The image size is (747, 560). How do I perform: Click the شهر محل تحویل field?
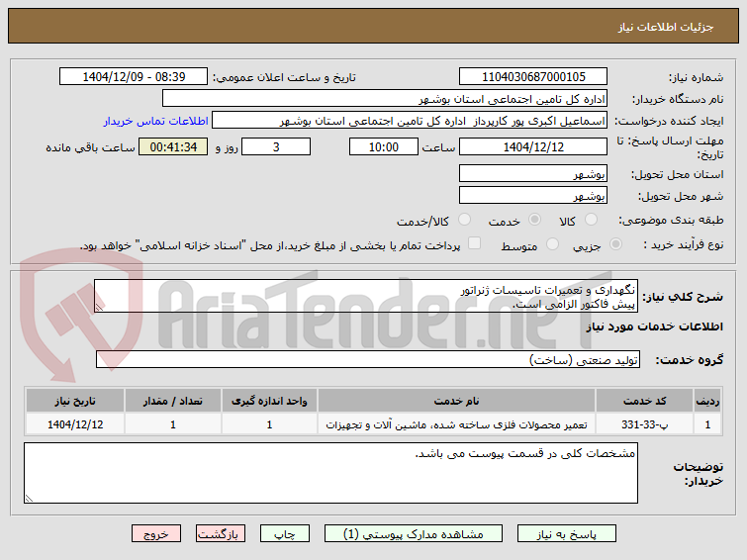(533, 195)
